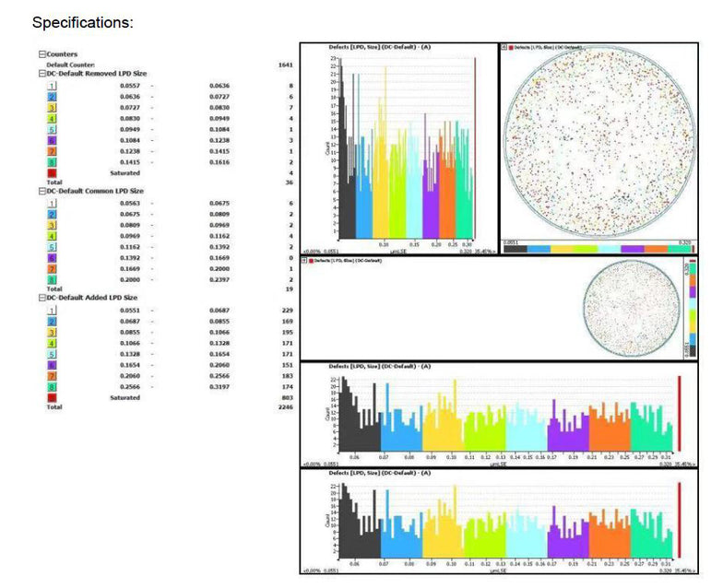The width and height of the screenshot is (723, 588).
Task: Click the Specifications: heading
Action: pyautogui.click(x=83, y=22)
